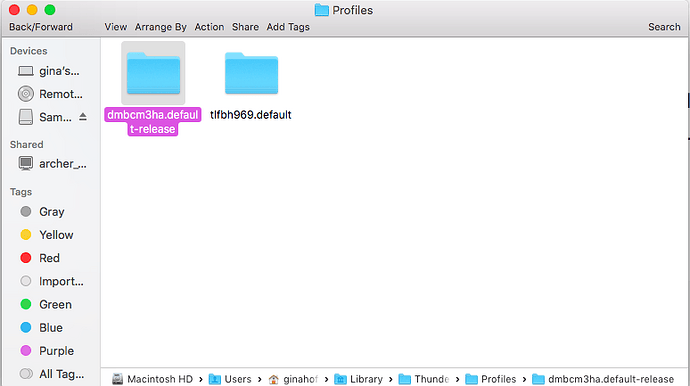Click the Yellow tag label
The image size is (690, 386).
tap(56, 235)
